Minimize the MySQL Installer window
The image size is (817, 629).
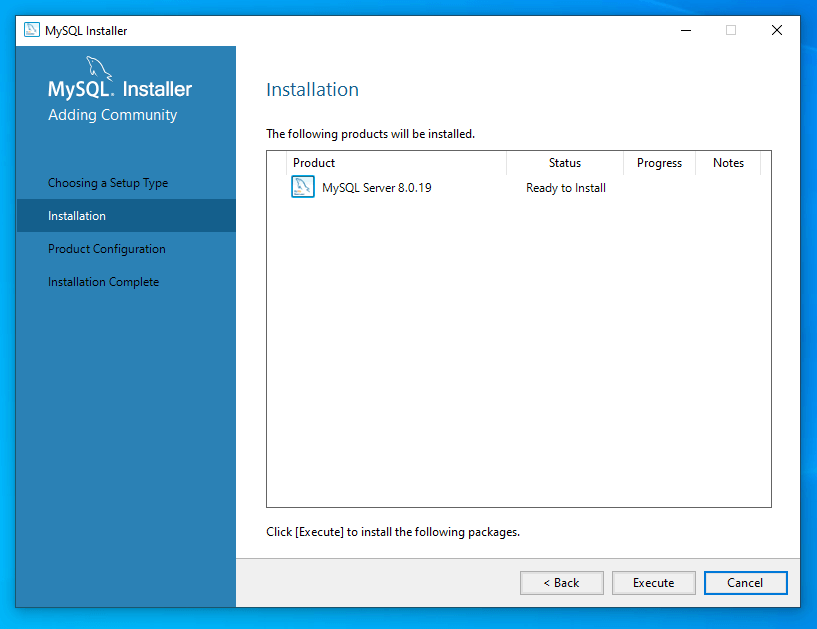(x=685, y=30)
